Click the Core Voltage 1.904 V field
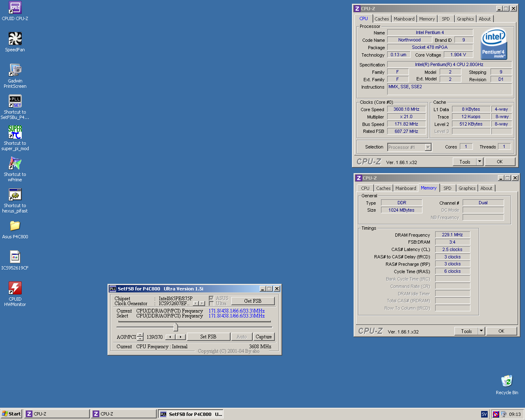The width and height of the screenshot is (525, 420). (458, 55)
